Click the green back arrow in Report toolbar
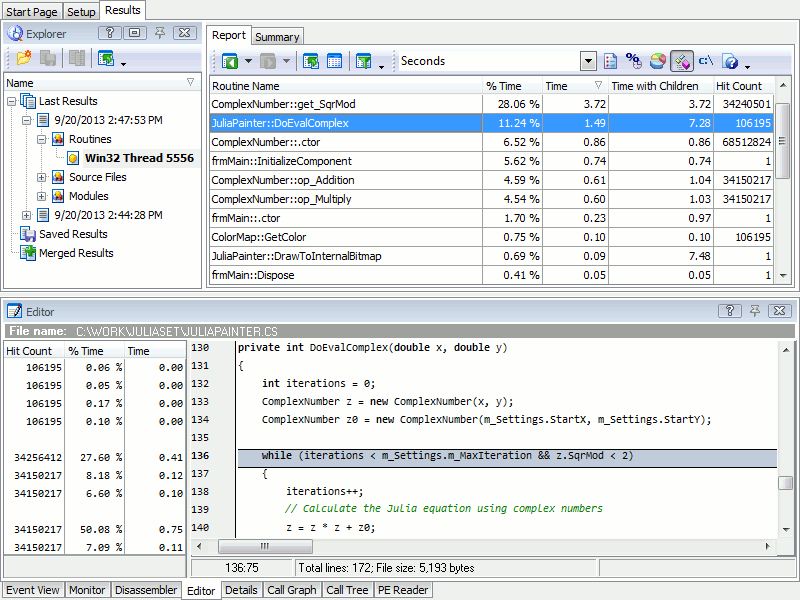 tap(230, 61)
